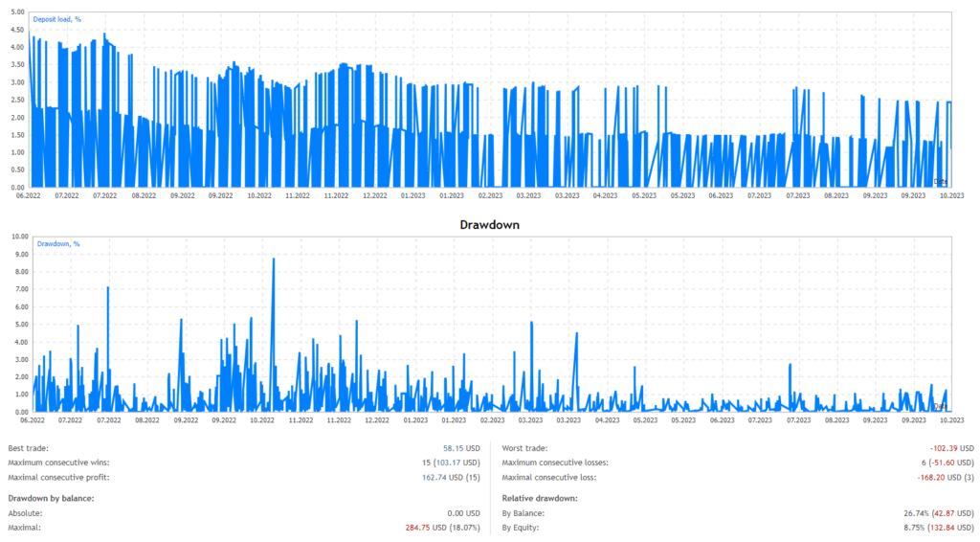Click the 'Relative drawdown:' heading

pyautogui.click(x=539, y=498)
